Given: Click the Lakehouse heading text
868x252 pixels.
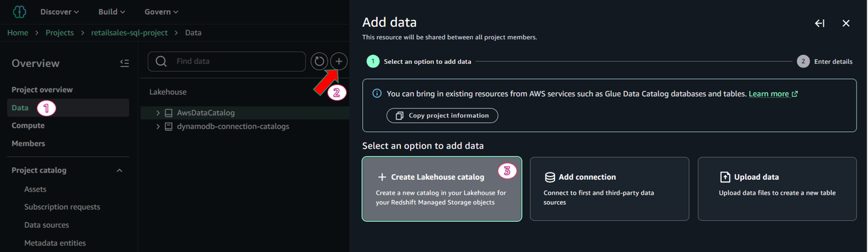Looking at the screenshot, I should point(168,92).
